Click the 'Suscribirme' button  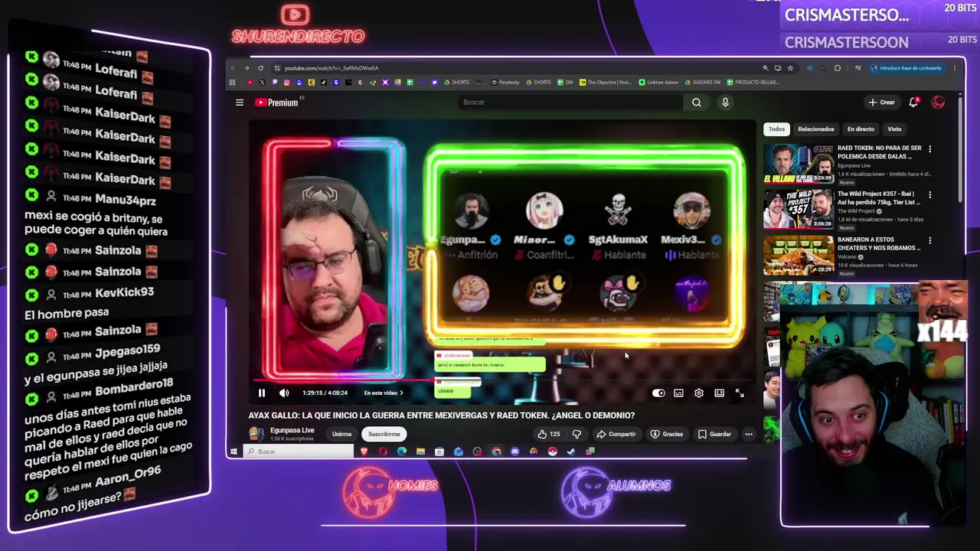384,434
